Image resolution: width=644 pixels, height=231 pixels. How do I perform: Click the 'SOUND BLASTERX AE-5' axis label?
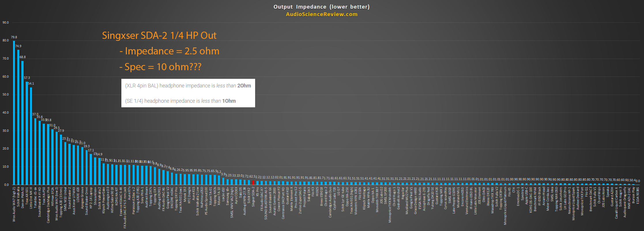click(266, 203)
